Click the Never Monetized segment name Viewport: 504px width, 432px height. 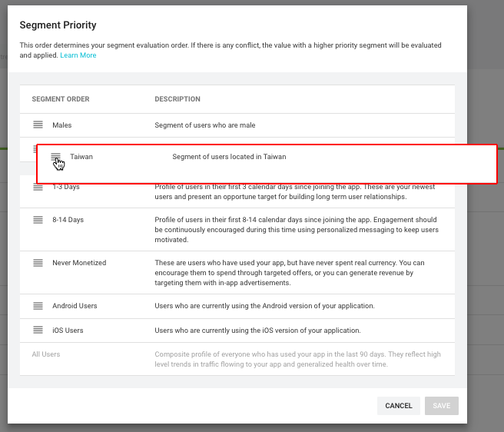tap(79, 263)
